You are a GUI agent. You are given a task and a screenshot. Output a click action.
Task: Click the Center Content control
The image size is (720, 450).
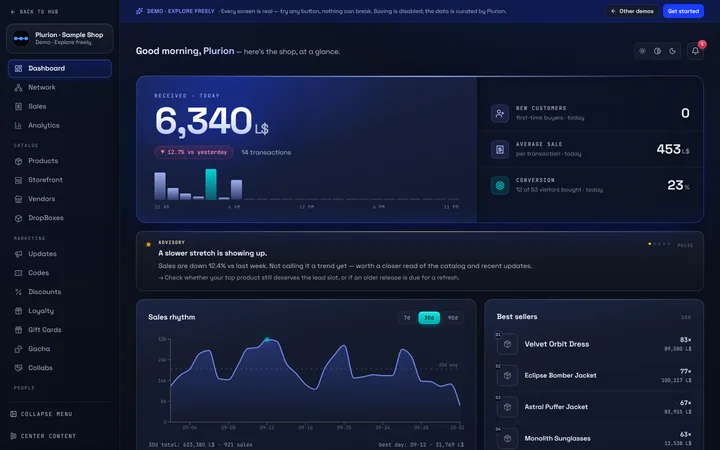(x=43, y=436)
